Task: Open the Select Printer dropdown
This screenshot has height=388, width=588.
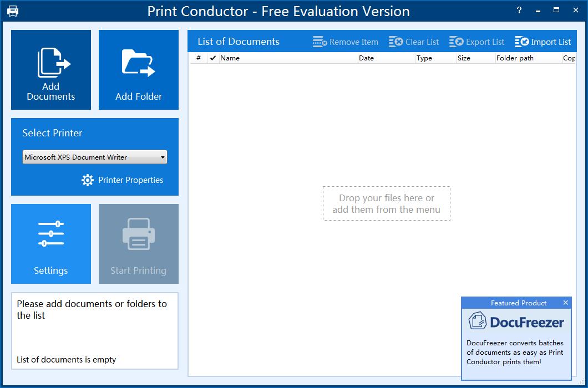Action: pos(95,157)
